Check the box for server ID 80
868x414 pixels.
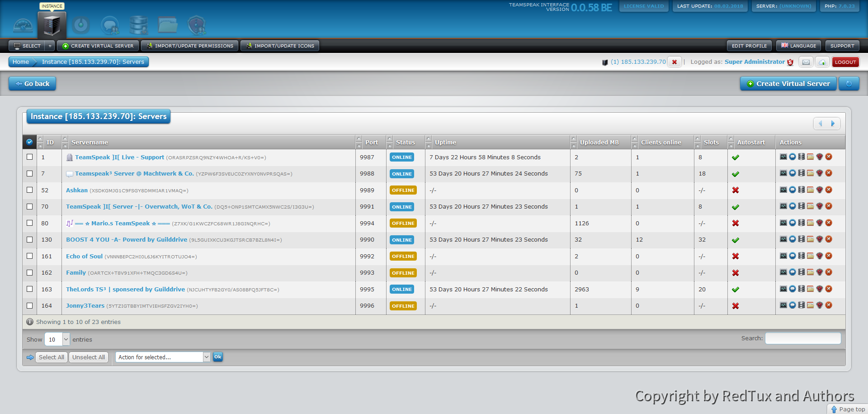point(29,223)
